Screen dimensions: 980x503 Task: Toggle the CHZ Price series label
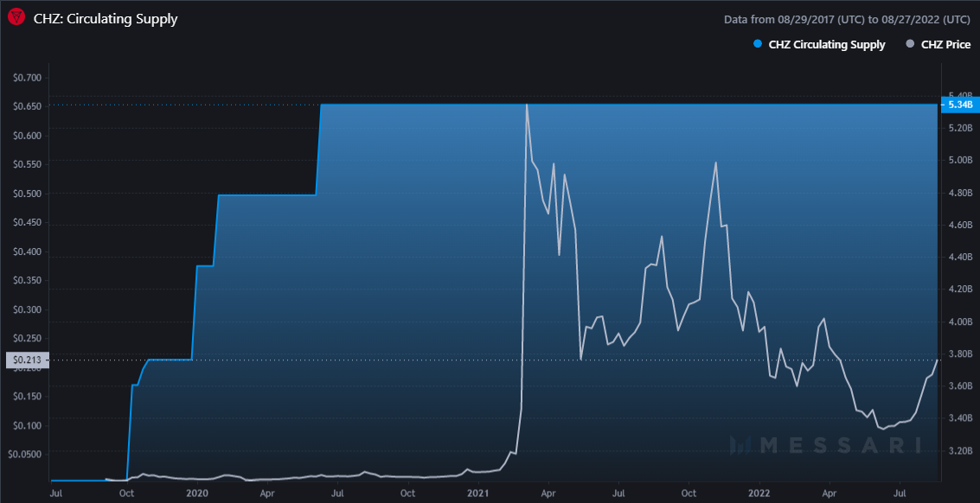point(945,44)
